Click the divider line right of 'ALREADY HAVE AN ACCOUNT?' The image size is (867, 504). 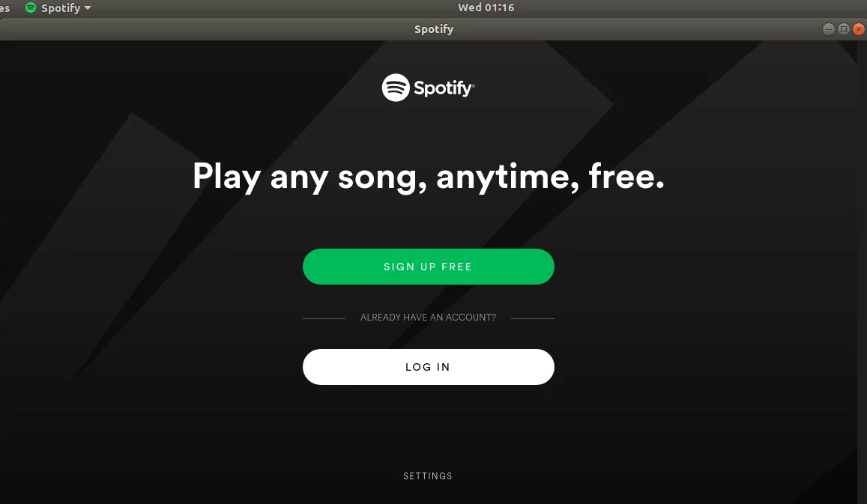tap(533, 318)
